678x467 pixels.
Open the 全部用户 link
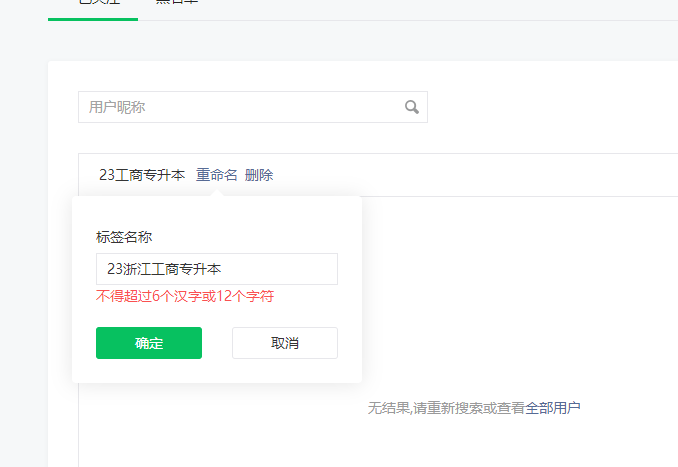553,408
